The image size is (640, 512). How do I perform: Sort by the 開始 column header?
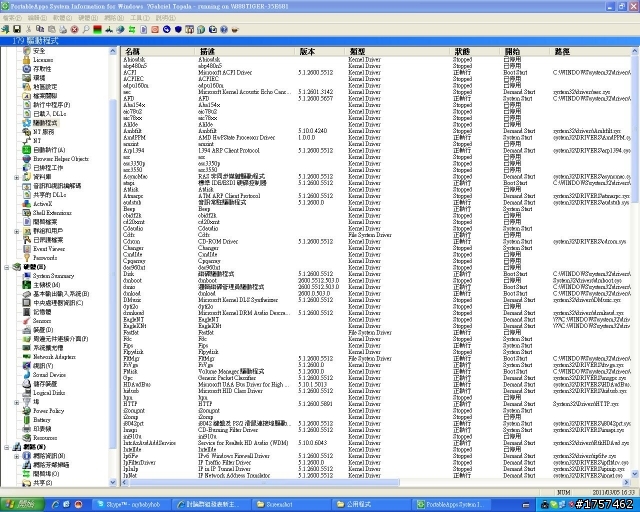point(525,51)
